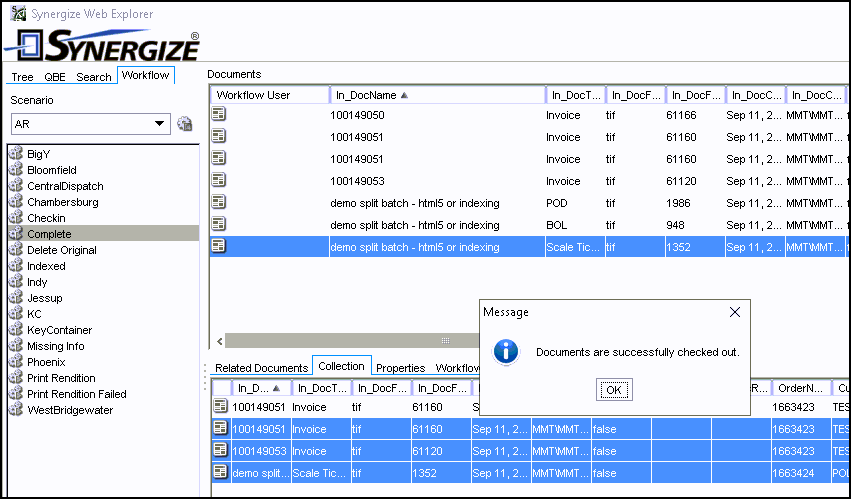Open the Scenario AR dropdown

pyautogui.click(x=91, y=124)
